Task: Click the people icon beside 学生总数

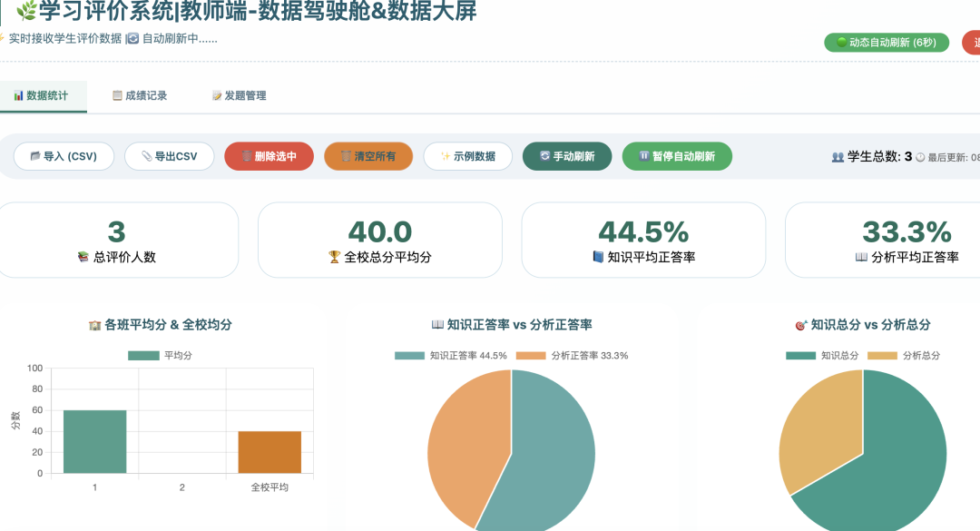Action: 838,157
